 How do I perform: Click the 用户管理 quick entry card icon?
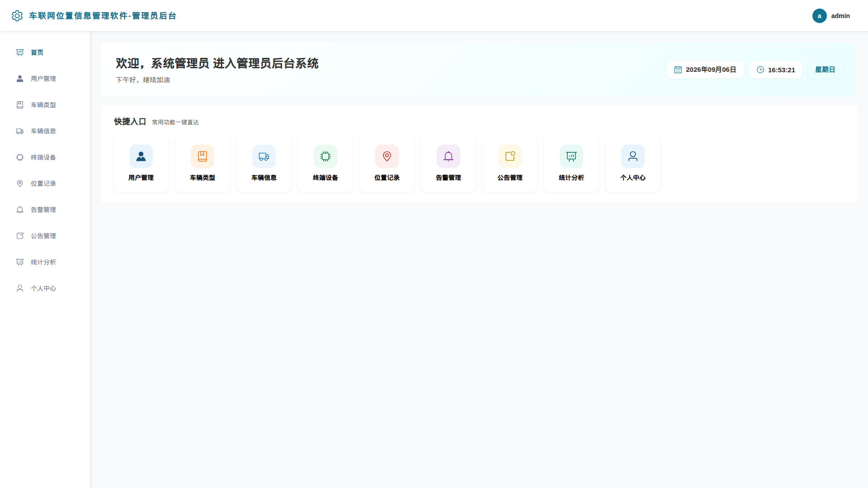pyautogui.click(x=141, y=156)
